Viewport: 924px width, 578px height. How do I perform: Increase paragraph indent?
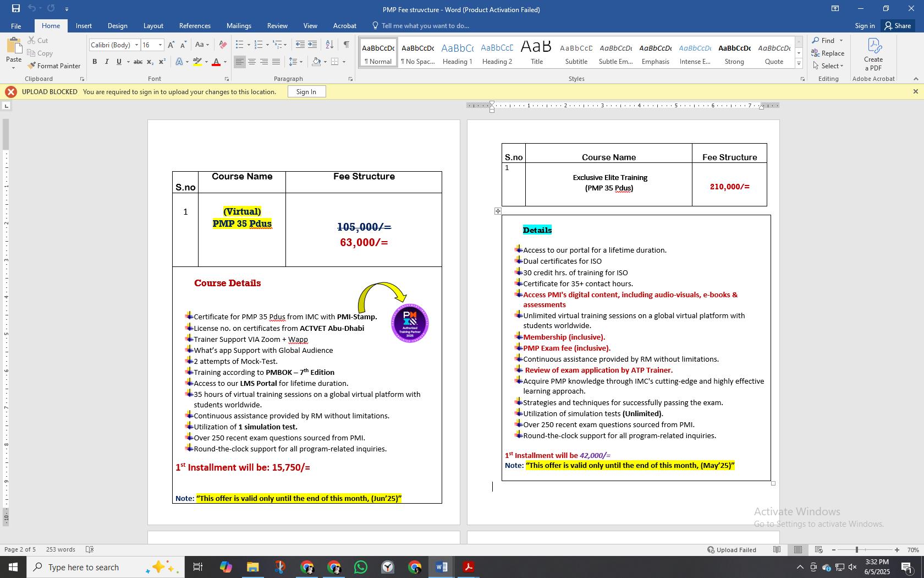tap(312, 45)
